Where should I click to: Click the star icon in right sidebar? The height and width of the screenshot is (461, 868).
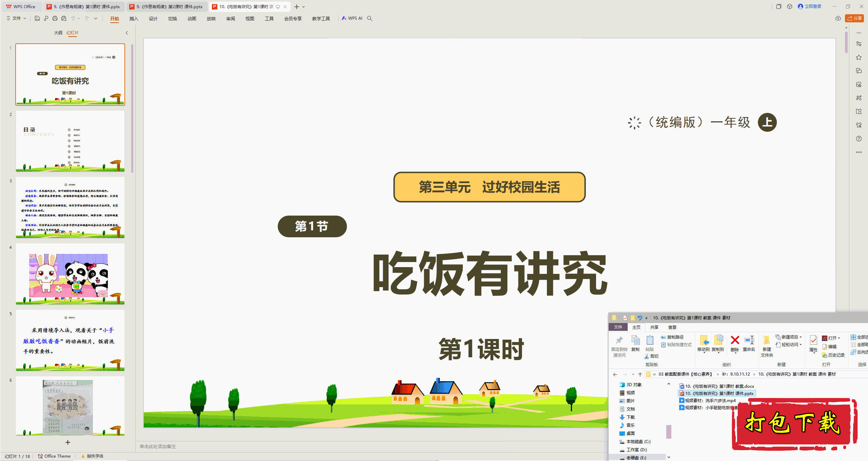pos(859,57)
